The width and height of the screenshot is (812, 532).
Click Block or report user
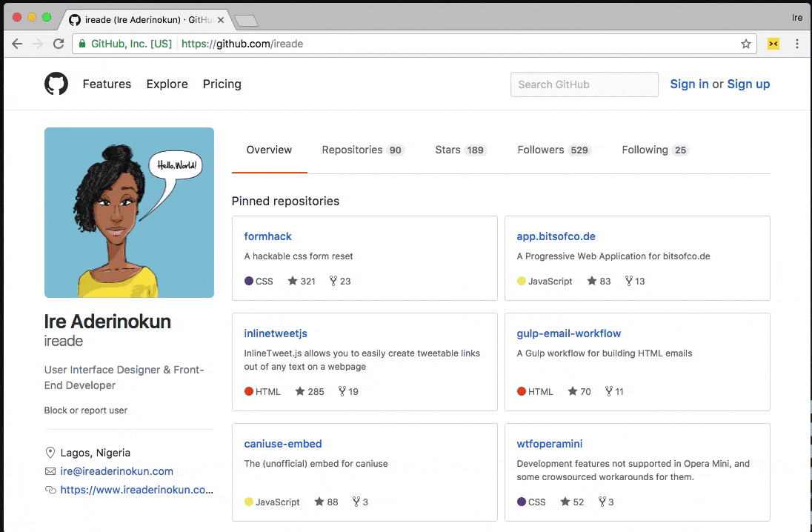click(x=86, y=410)
